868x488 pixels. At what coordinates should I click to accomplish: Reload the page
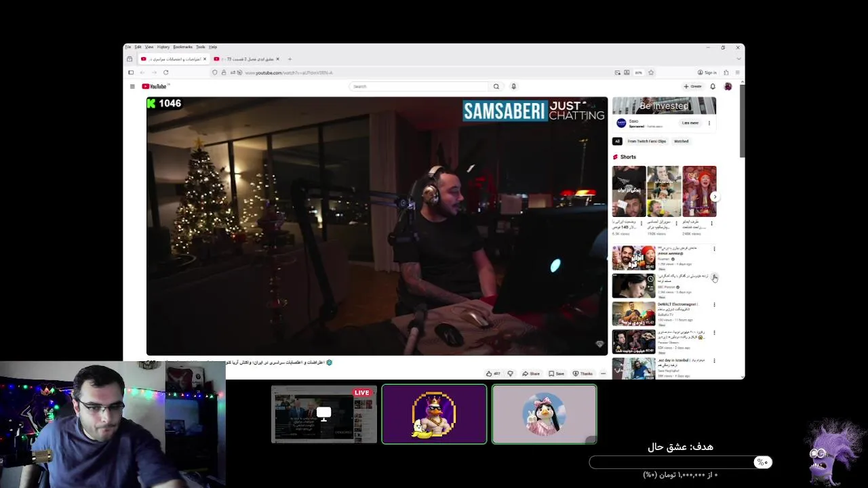click(x=165, y=73)
